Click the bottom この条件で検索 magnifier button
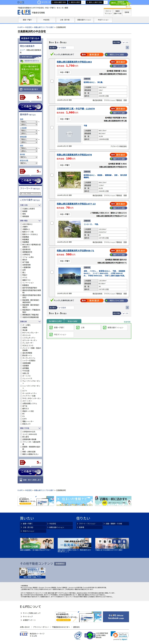The height and width of the screenshot is (644, 149). tap(31, 472)
